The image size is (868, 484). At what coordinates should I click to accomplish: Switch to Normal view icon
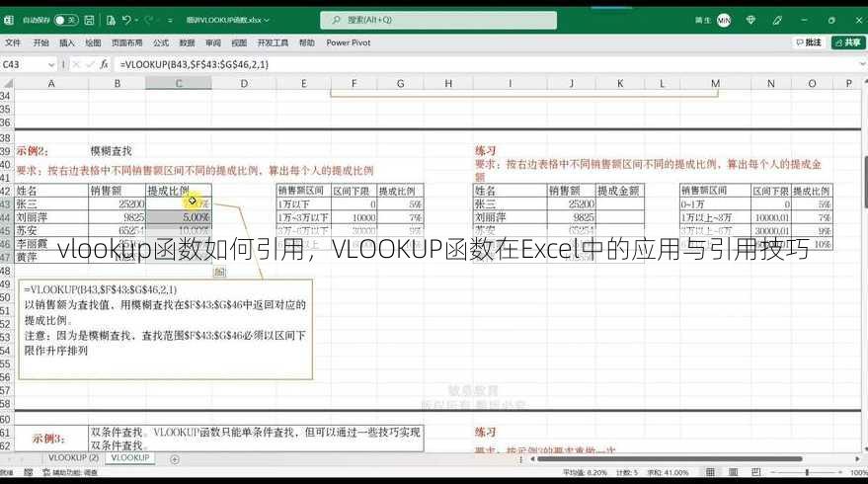710,472
